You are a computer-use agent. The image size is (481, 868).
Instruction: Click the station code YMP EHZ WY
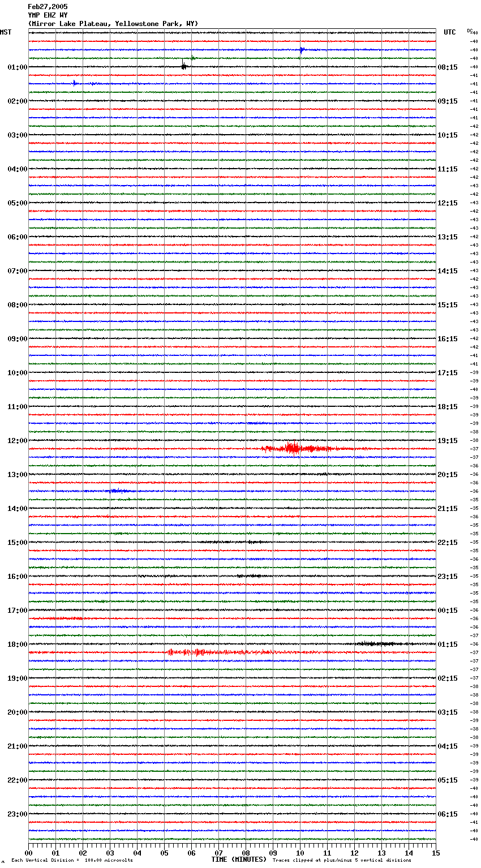pos(48,15)
